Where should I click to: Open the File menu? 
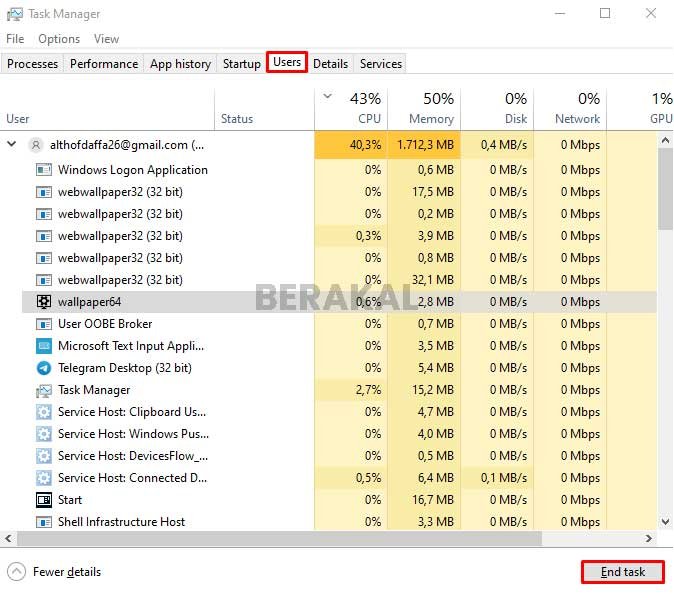click(15, 39)
